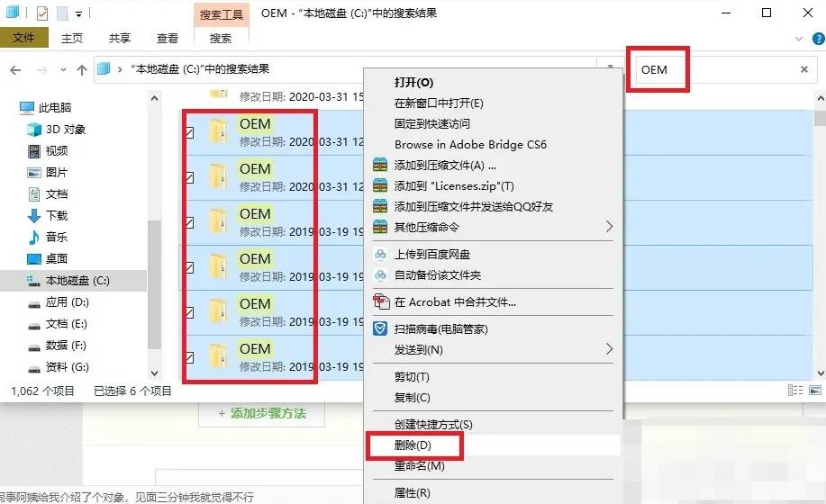Open 音乐 folder in the navigation pane
The height and width of the screenshot is (504, 826).
[48, 237]
